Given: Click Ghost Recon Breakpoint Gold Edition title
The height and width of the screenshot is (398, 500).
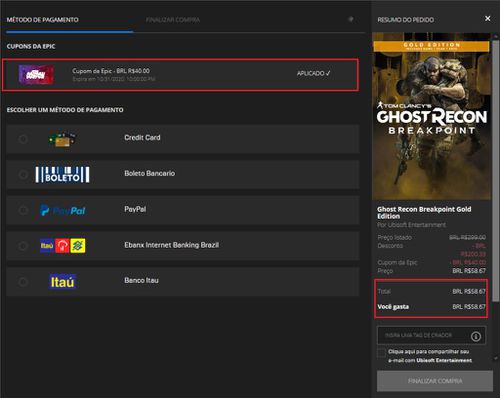Looking at the screenshot, I should [424, 213].
